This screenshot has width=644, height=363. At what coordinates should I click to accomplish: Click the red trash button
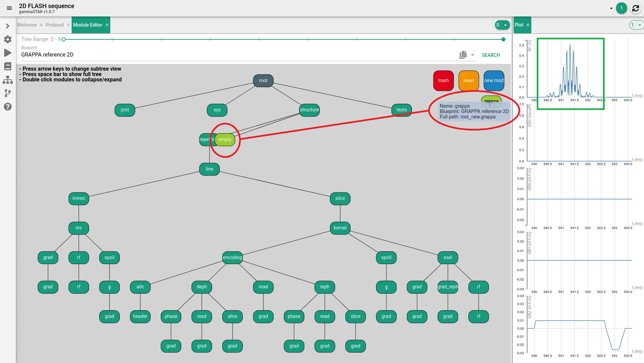click(x=443, y=80)
